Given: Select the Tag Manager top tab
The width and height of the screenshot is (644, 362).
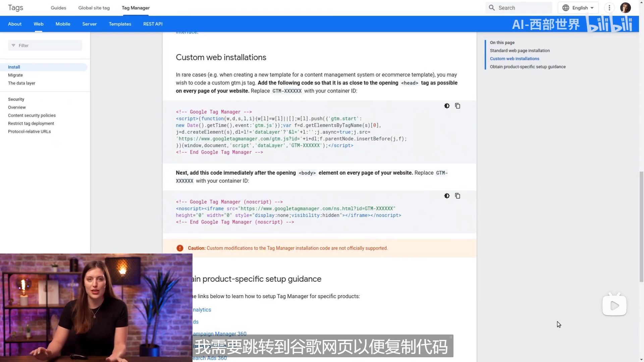Looking at the screenshot, I should pyautogui.click(x=136, y=8).
